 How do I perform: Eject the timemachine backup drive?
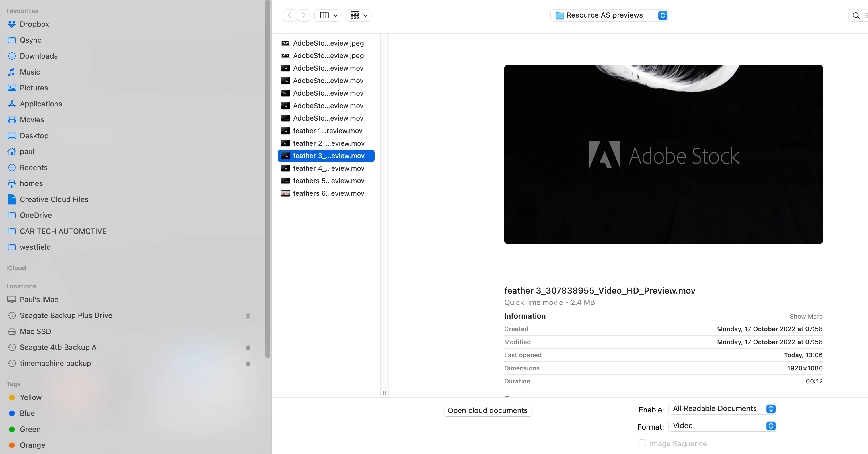point(248,363)
